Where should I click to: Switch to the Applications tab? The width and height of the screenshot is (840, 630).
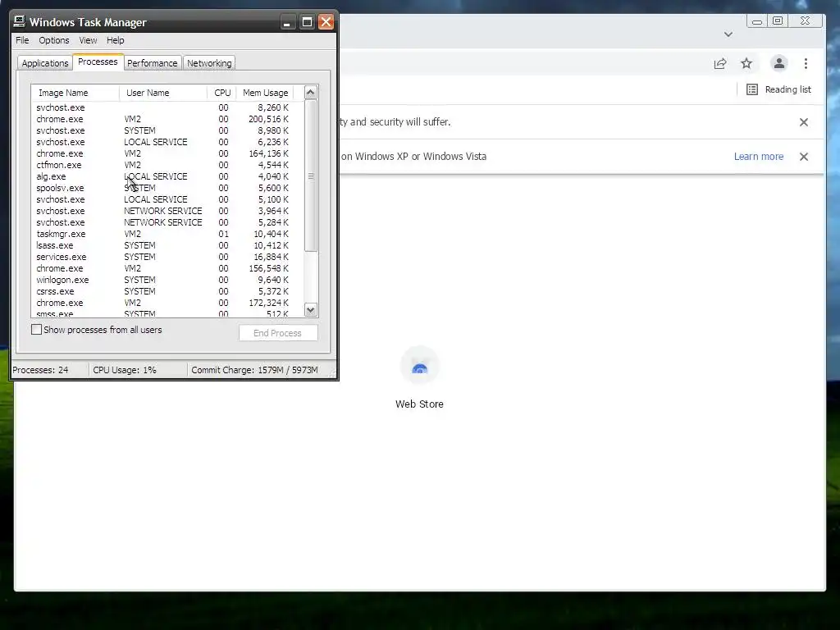[45, 63]
